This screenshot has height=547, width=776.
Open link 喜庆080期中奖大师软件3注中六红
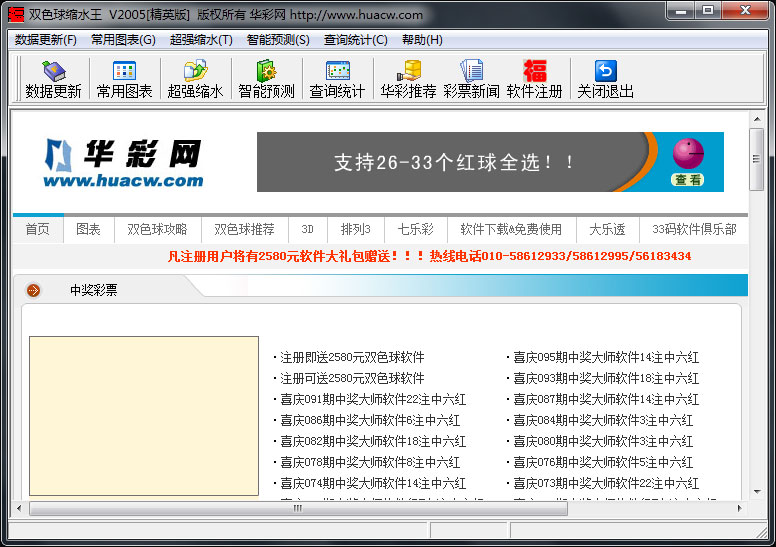pyautogui.click(x=603, y=442)
